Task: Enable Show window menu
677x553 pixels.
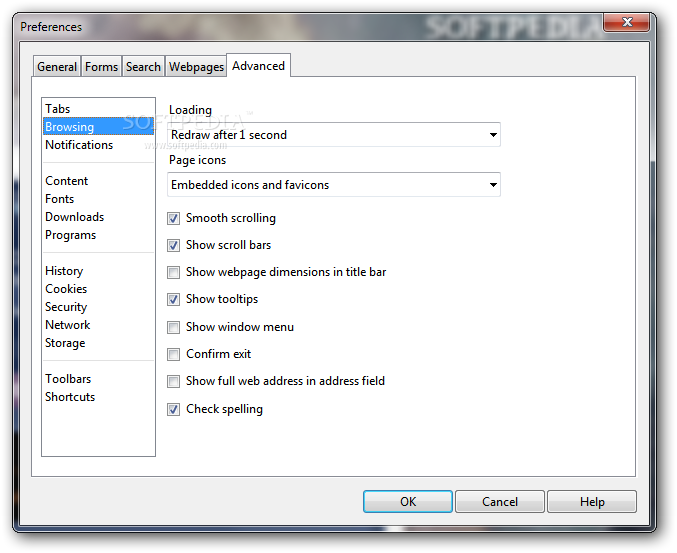Action: click(x=174, y=327)
